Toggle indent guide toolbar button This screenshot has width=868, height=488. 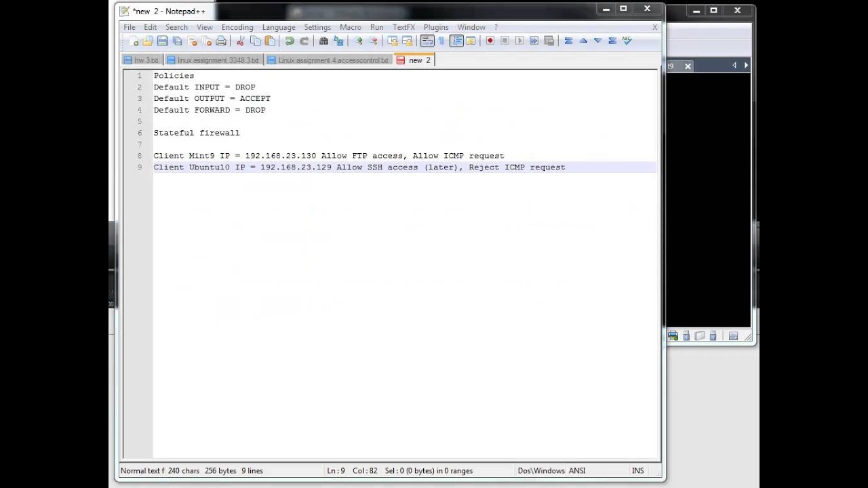(x=456, y=41)
